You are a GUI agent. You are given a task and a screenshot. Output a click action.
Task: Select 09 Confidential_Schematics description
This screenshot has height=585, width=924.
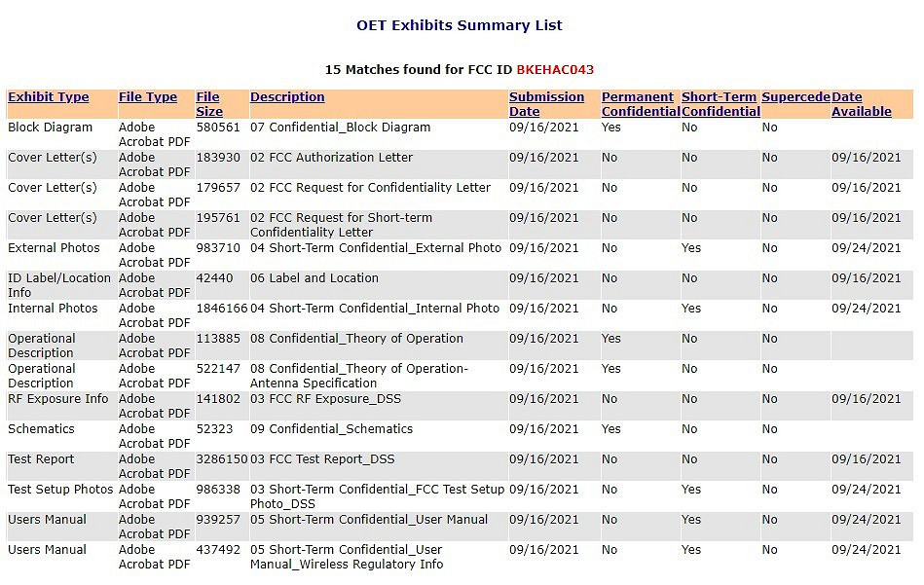coord(331,429)
